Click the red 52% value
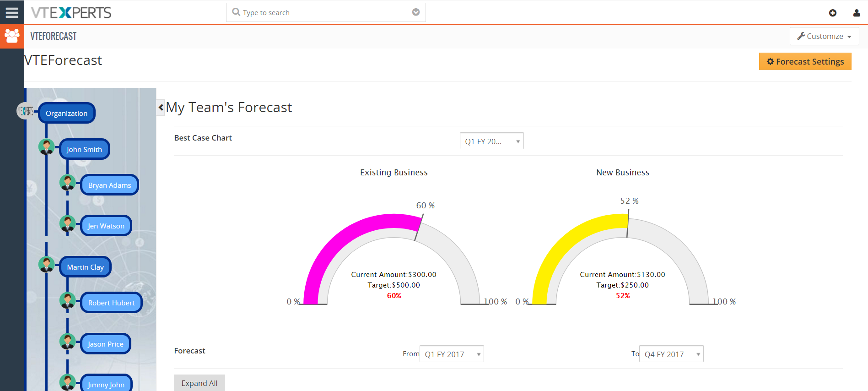 (x=623, y=296)
